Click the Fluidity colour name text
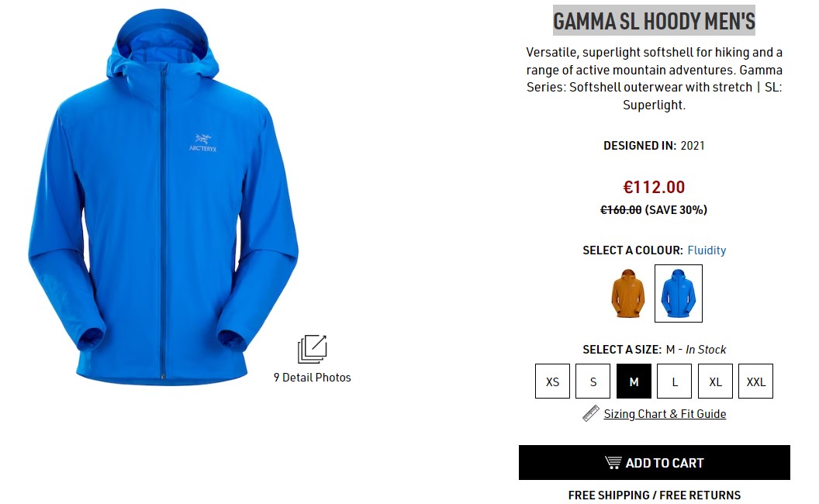This screenshot has height=504, width=819. (707, 250)
